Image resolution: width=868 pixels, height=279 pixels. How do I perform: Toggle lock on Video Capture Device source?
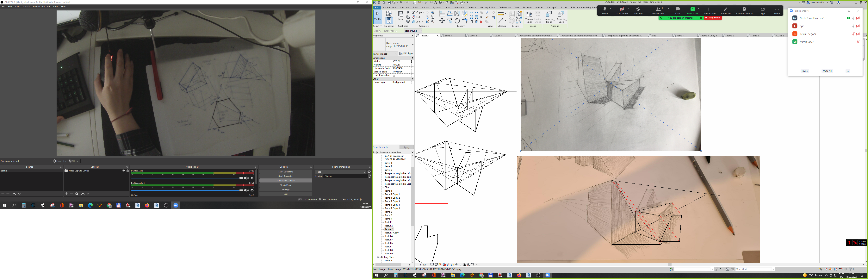point(128,170)
